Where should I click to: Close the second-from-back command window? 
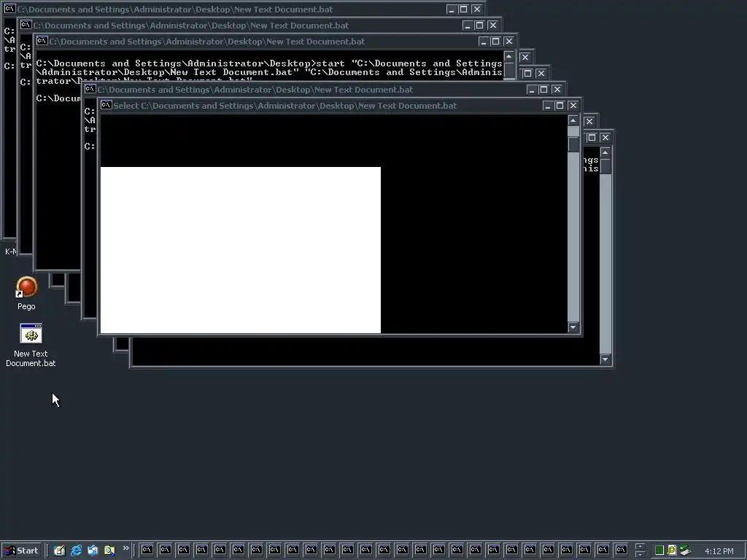492,26
